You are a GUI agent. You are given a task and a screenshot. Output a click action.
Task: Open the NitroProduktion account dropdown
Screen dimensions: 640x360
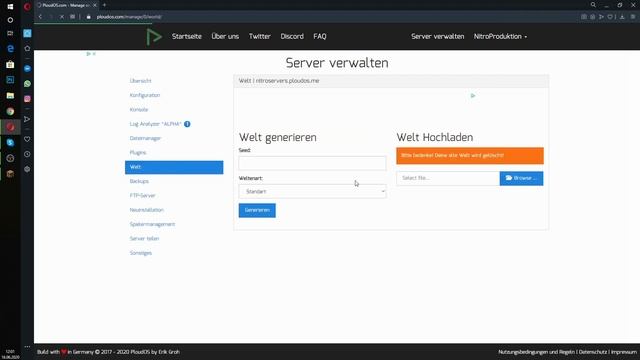500,36
